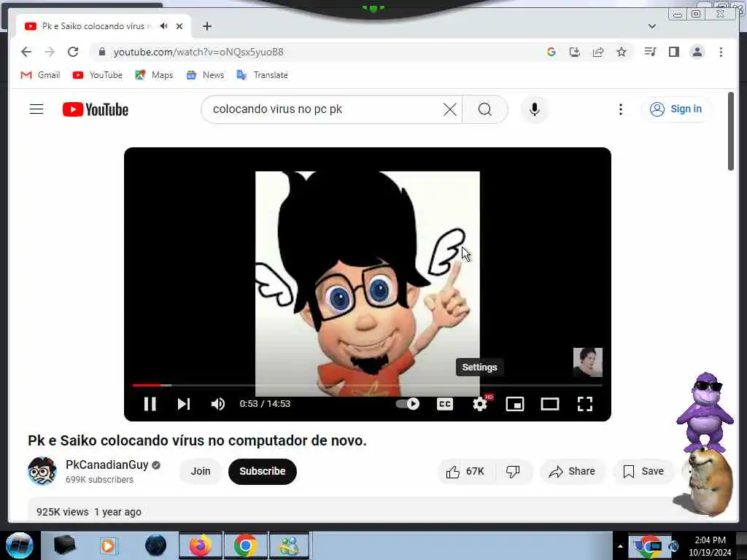Enter full screen mode
The height and width of the screenshot is (560, 747).
click(x=585, y=404)
